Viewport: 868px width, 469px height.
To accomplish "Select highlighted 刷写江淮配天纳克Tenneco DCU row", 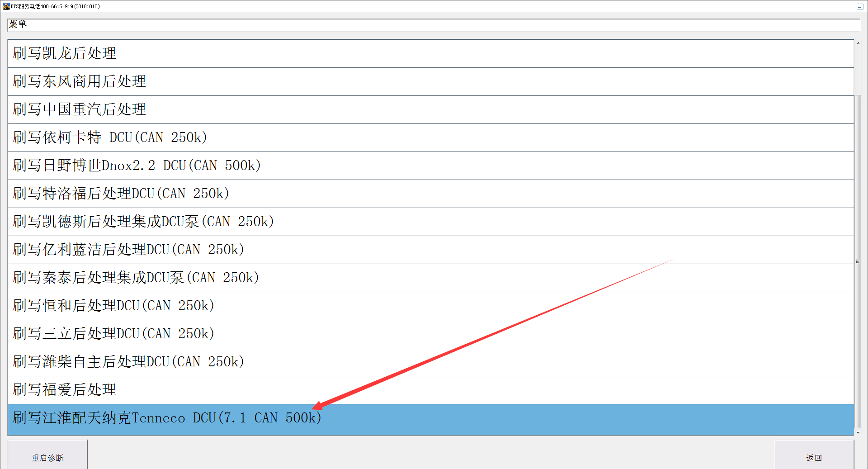I will 430,420.
